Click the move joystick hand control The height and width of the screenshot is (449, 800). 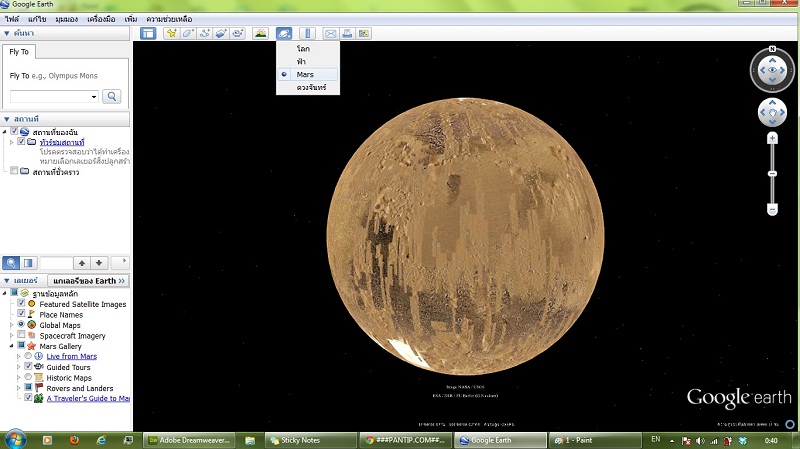772,113
